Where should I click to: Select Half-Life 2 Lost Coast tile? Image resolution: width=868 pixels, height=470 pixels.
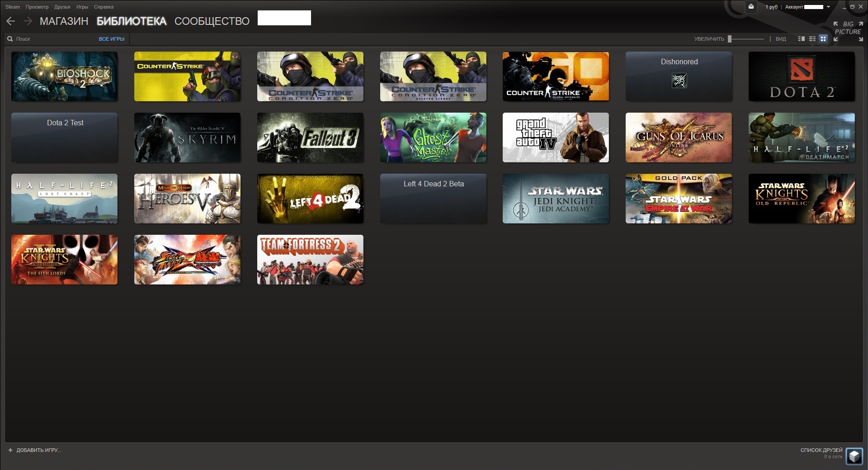tap(64, 198)
